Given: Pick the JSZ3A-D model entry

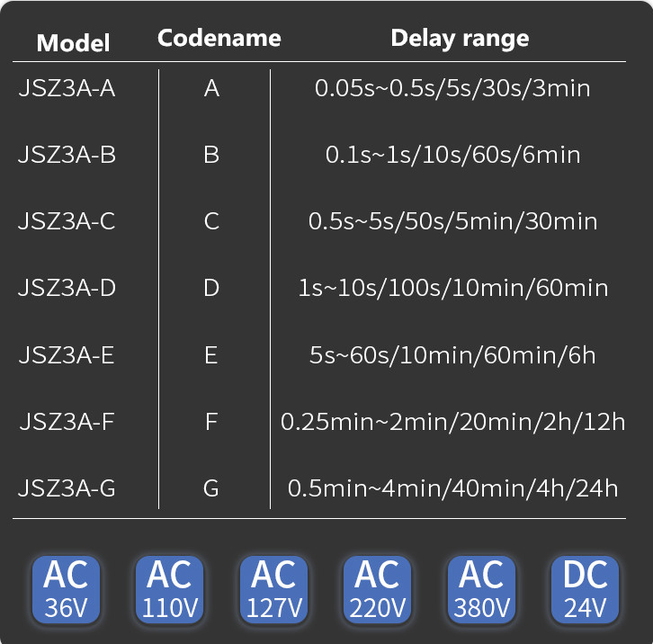Looking at the screenshot, I should point(67,289).
